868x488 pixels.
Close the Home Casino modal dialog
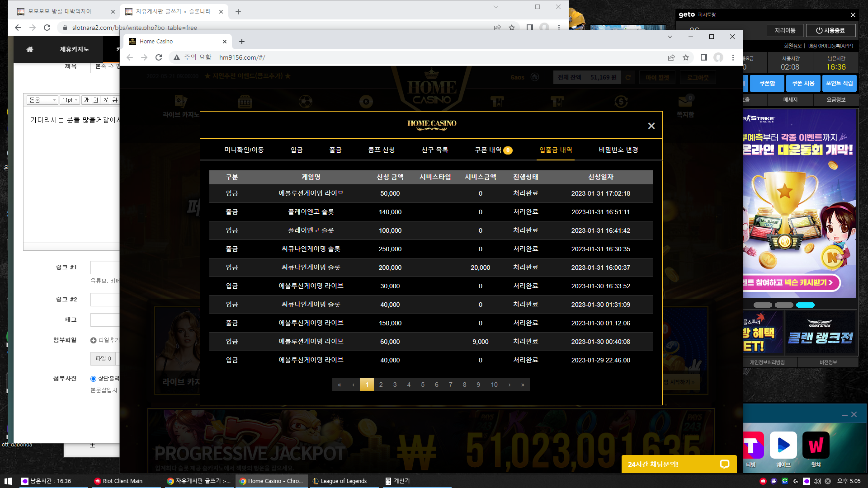pyautogui.click(x=651, y=126)
